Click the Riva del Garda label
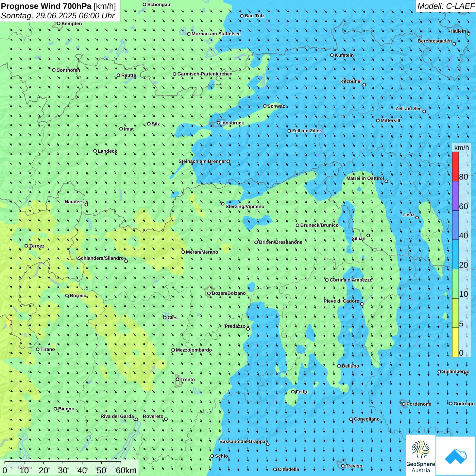Screen dimensions: 476x476 (x=117, y=416)
